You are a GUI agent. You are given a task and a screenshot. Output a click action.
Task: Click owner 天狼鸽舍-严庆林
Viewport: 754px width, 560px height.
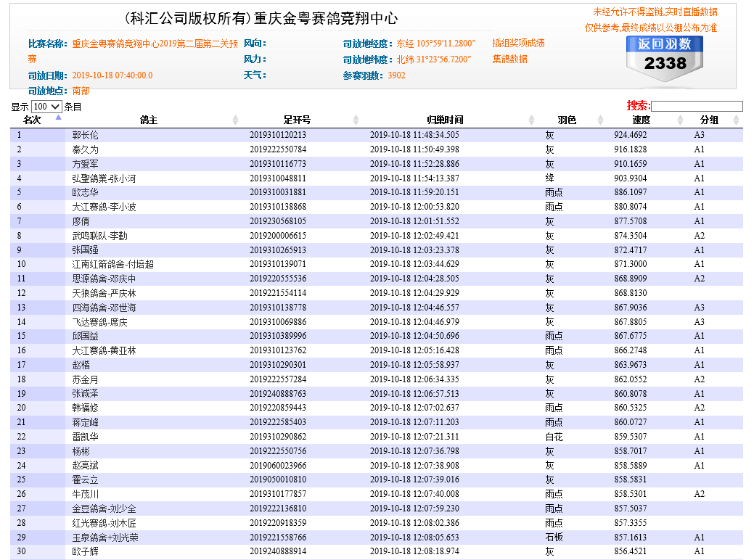click(x=104, y=293)
